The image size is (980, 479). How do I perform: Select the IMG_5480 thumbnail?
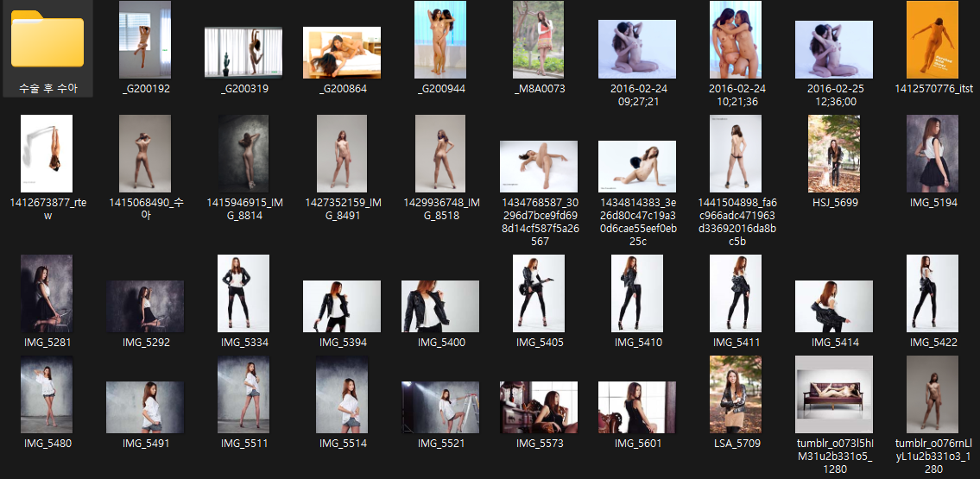pos(47,394)
